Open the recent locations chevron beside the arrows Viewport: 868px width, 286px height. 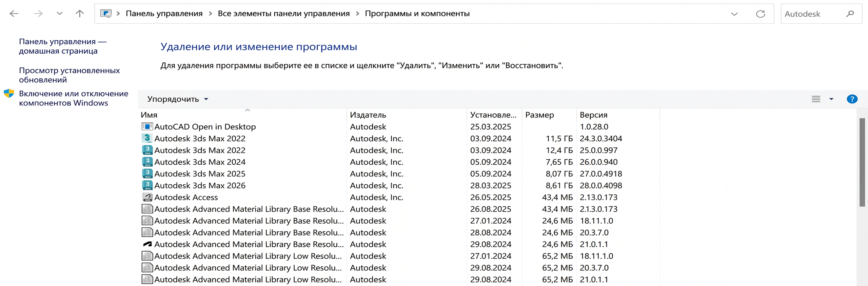[60, 14]
